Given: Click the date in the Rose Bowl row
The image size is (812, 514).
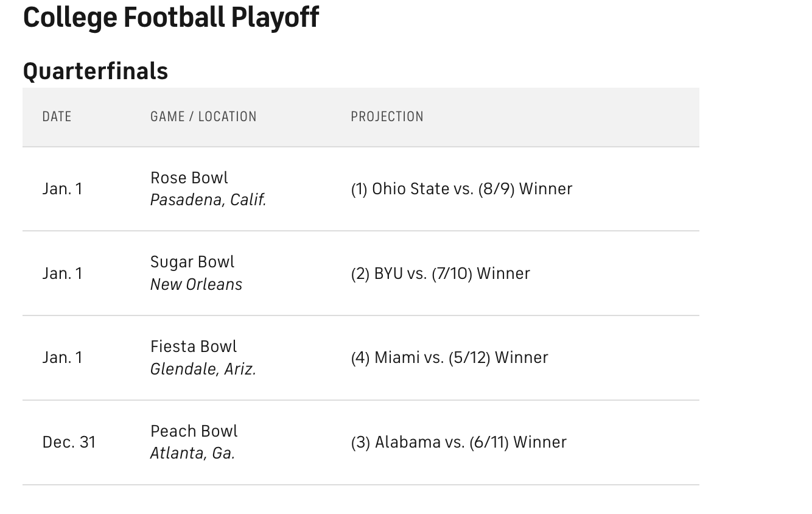Looking at the screenshot, I should click(62, 189).
